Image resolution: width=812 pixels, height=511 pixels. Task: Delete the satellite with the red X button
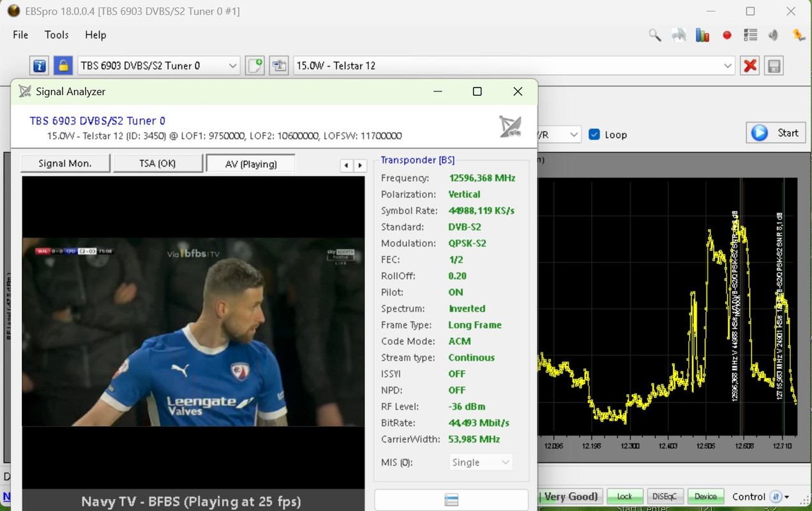pyautogui.click(x=750, y=65)
